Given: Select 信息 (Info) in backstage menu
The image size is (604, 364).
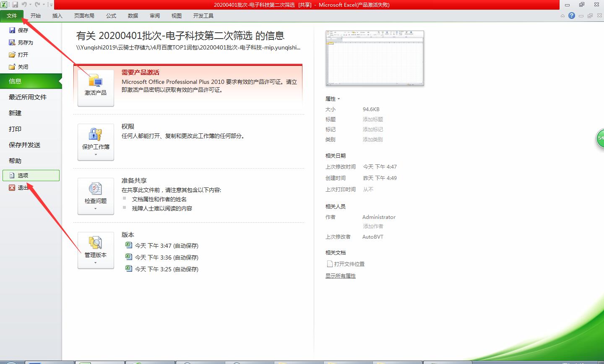Looking at the screenshot, I should (31, 81).
